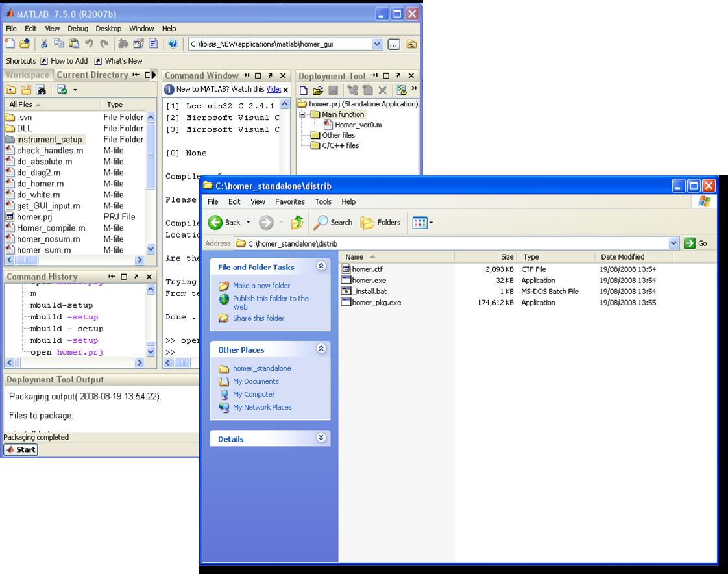Expand the Details section in Explorer sidebar
The image size is (728, 574).
pyautogui.click(x=321, y=438)
